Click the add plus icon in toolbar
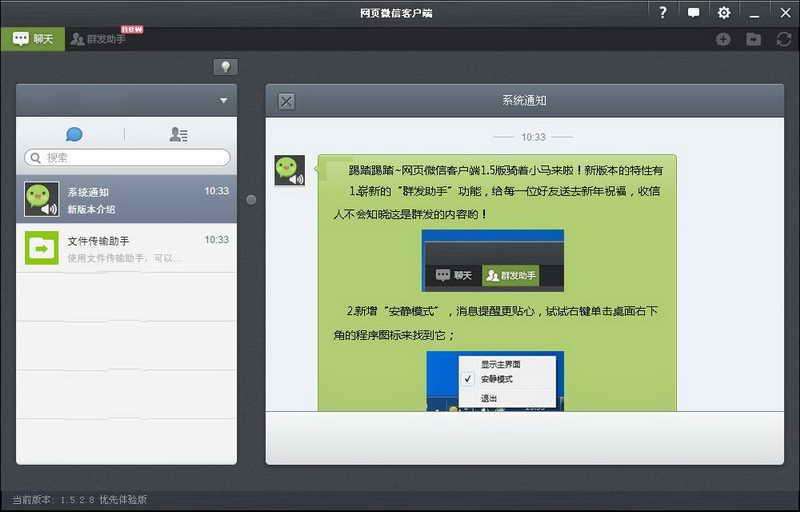800x512 pixels. pyautogui.click(x=723, y=39)
